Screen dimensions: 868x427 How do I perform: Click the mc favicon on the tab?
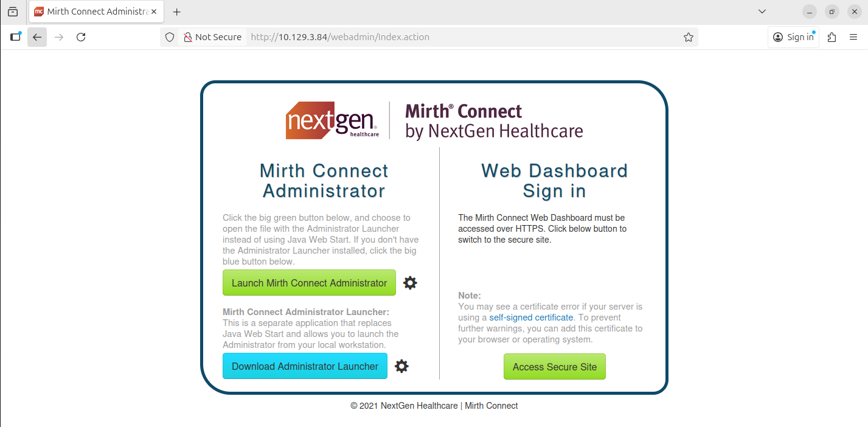[40, 12]
